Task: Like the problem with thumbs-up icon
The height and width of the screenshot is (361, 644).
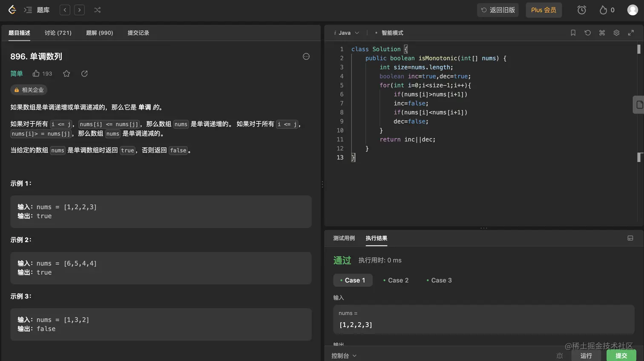Action: (36, 73)
